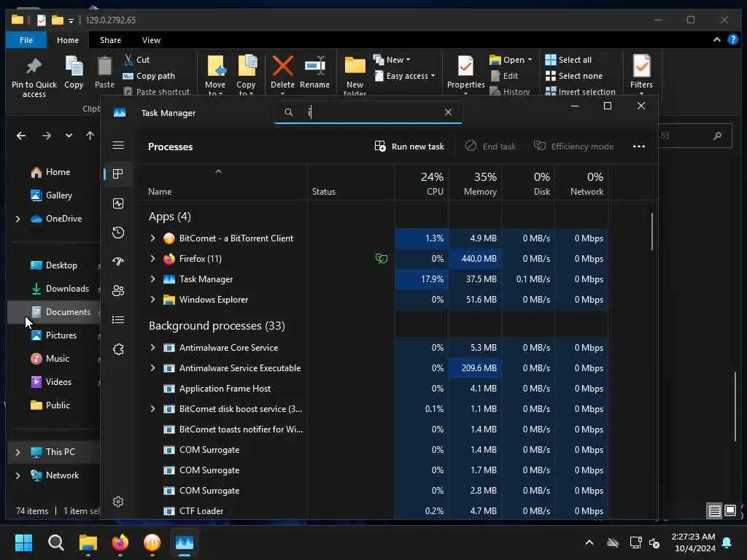This screenshot has height=560, width=747.
Task: Click the Copy ribbon button
Action: pos(74,72)
